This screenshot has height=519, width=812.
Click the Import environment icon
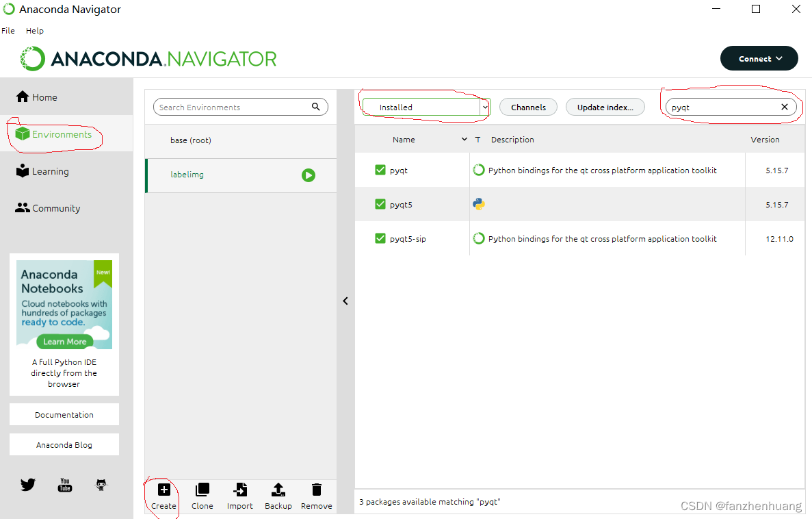click(x=239, y=490)
